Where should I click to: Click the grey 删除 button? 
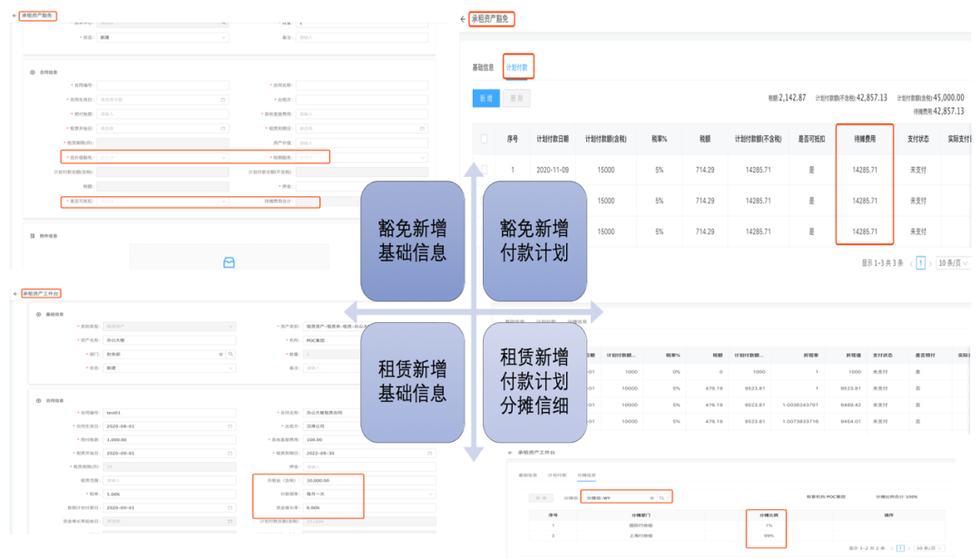tap(515, 98)
